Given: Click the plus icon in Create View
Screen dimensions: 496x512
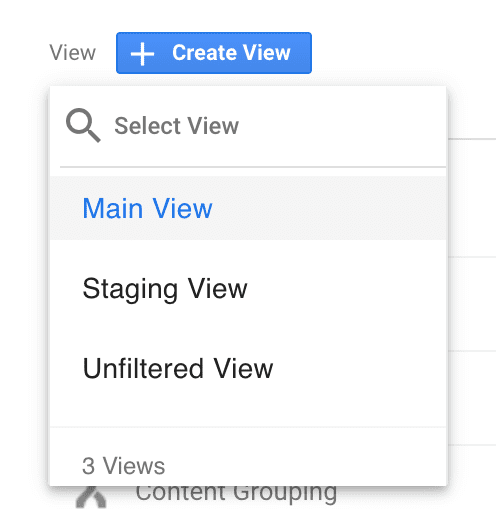Looking at the screenshot, I should click(x=142, y=54).
